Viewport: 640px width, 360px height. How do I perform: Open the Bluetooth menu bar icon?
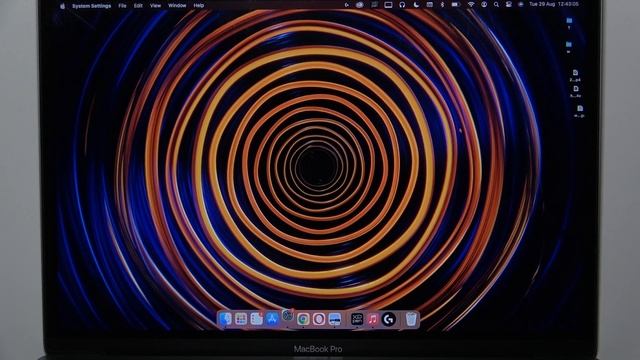tap(442, 5)
